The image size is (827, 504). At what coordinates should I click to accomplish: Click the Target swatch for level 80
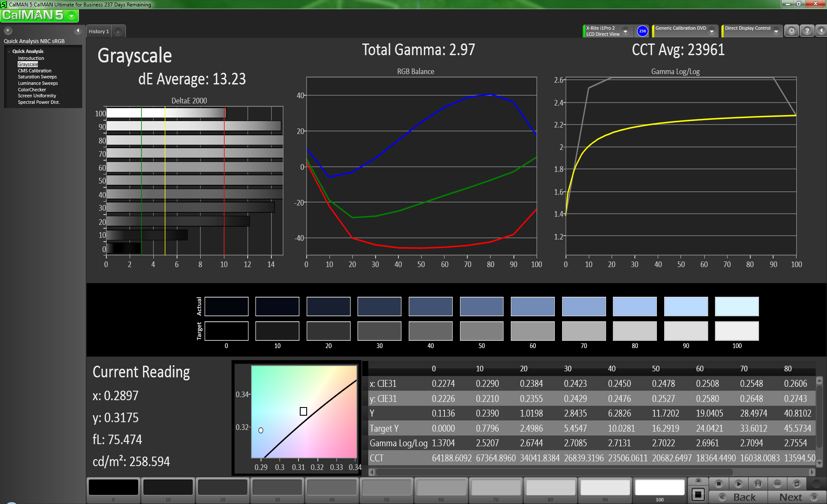(x=634, y=331)
